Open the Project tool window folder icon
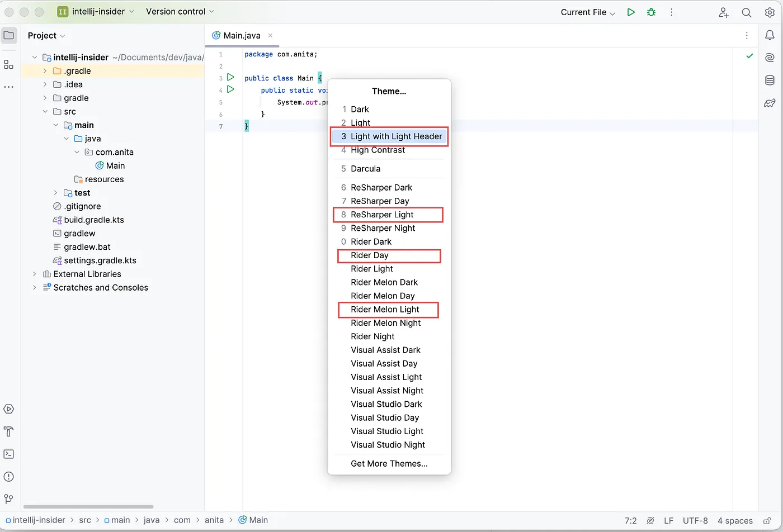 pos(9,35)
